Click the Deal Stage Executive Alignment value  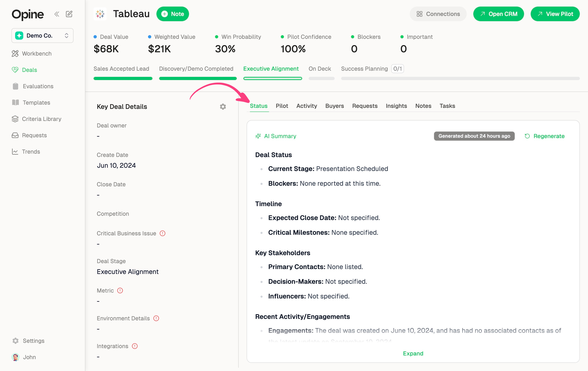point(128,272)
